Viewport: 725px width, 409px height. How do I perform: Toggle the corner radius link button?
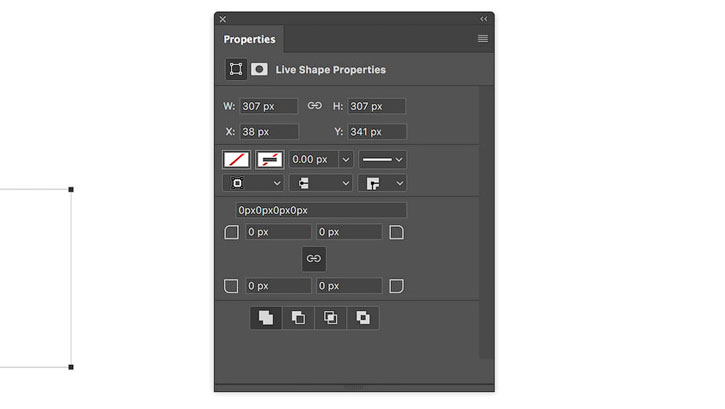pos(314,258)
